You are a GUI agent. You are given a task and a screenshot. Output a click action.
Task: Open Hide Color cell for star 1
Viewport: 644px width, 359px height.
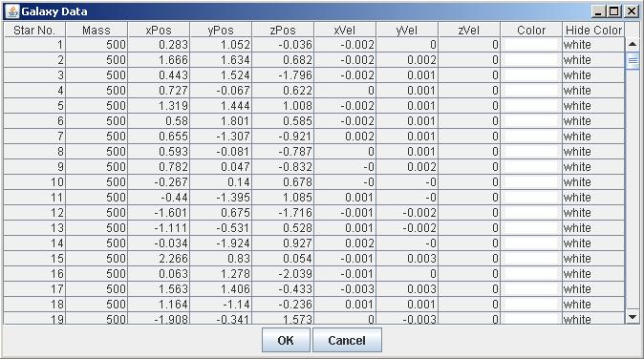pos(593,45)
